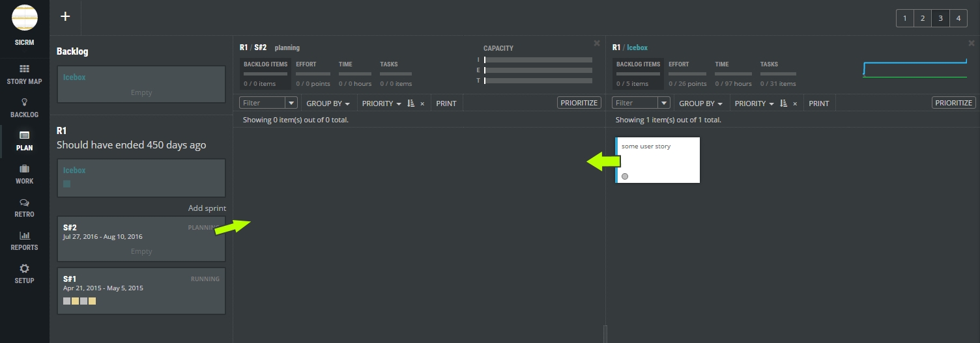Click the Icebox link in panel header

pos(637,48)
